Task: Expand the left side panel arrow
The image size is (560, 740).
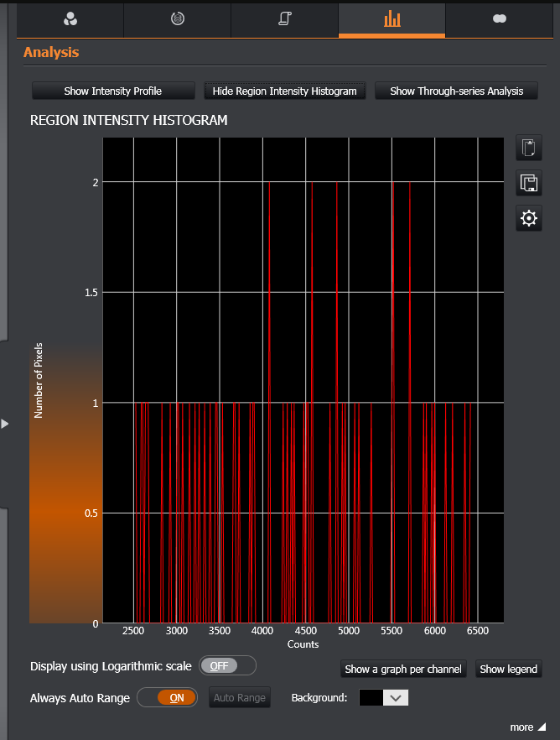Action: [5, 424]
